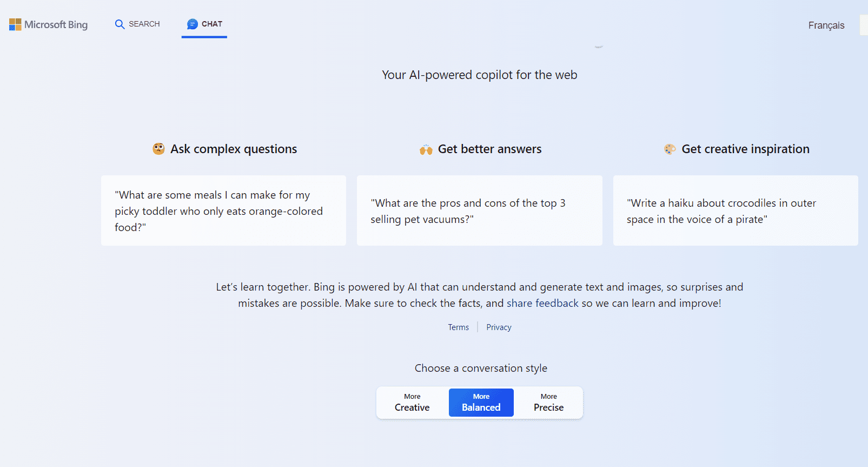Select More Balanced conversation style

pyautogui.click(x=481, y=403)
